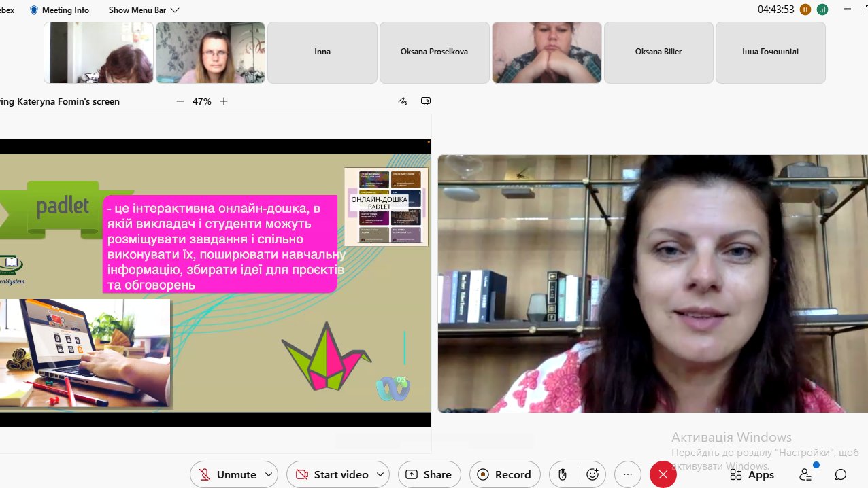Image resolution: width=868 pixels, height=488 pixels.
Task: Open the emoji reactions picker
Action: [592, 474]
